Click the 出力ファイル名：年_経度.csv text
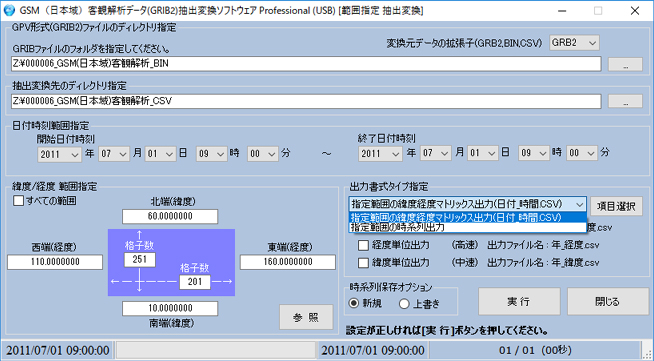 click(x=543, y=245)
